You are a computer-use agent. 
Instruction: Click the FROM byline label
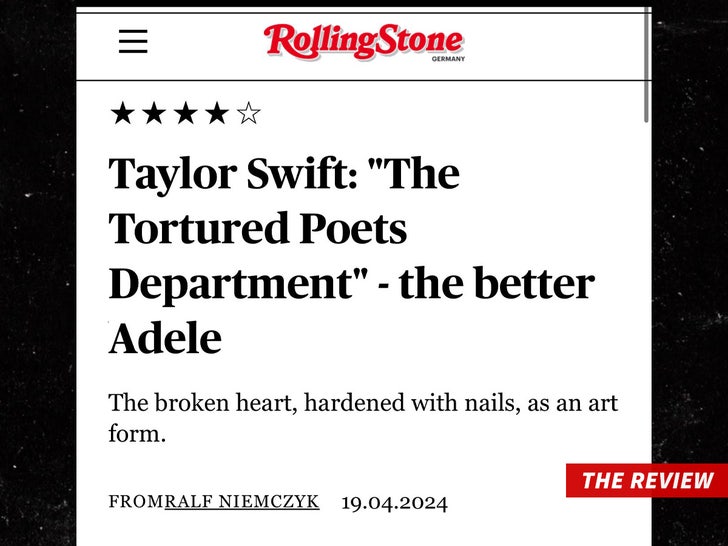(x=136, y=502)
